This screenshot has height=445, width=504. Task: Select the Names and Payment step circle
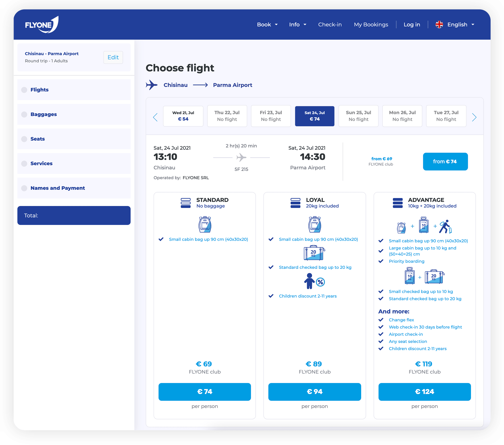coord(24,188)
